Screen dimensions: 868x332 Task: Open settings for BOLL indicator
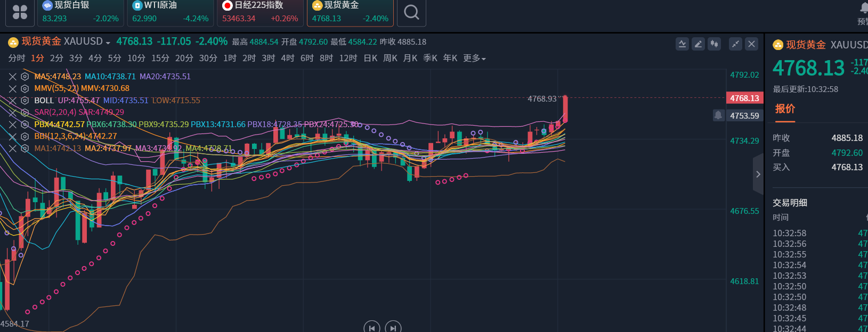coord(25,101)
